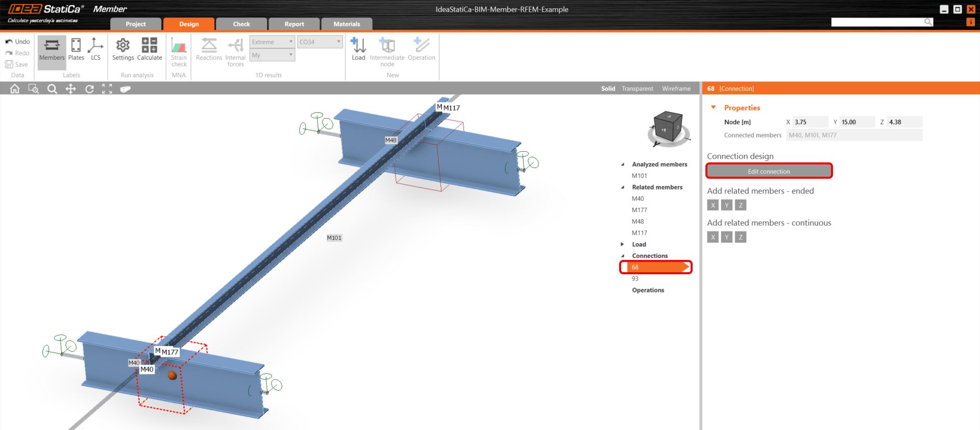Image resolution: width=980 pixels, height=430 pixels.
Task: Select connection 93 in the tree
Action: (x=635, y=279)
